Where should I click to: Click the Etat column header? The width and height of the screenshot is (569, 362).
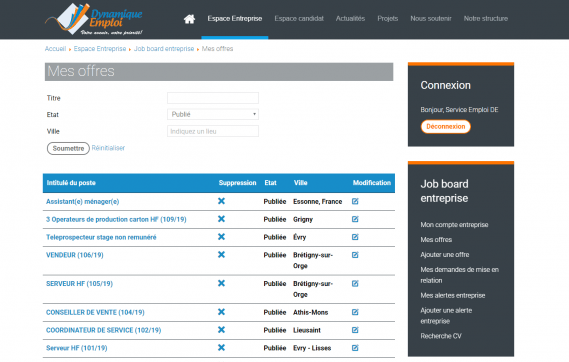(270, 183)
